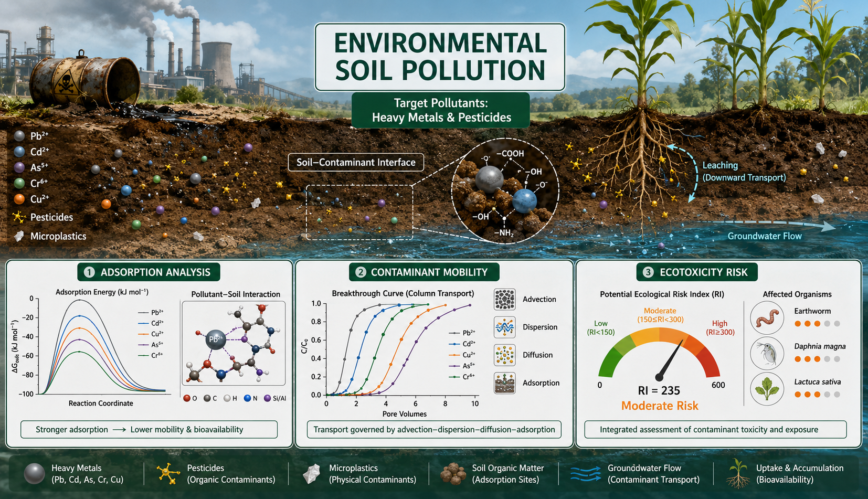This screenshot has width=868, height=499.
Task: Click the Groundwater Flow label beside the arrow
Action: (x=764, y=236)
